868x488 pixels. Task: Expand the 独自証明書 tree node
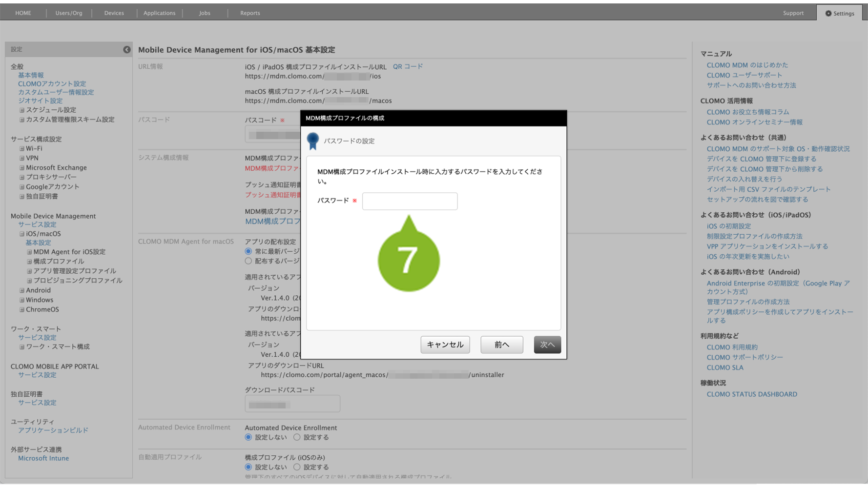click(x=21, y=197)
